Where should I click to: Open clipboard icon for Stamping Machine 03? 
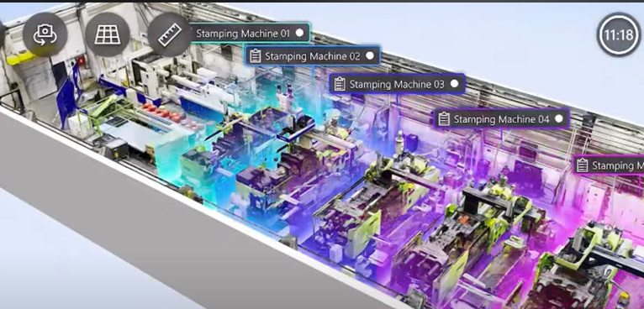pos(340,84)
